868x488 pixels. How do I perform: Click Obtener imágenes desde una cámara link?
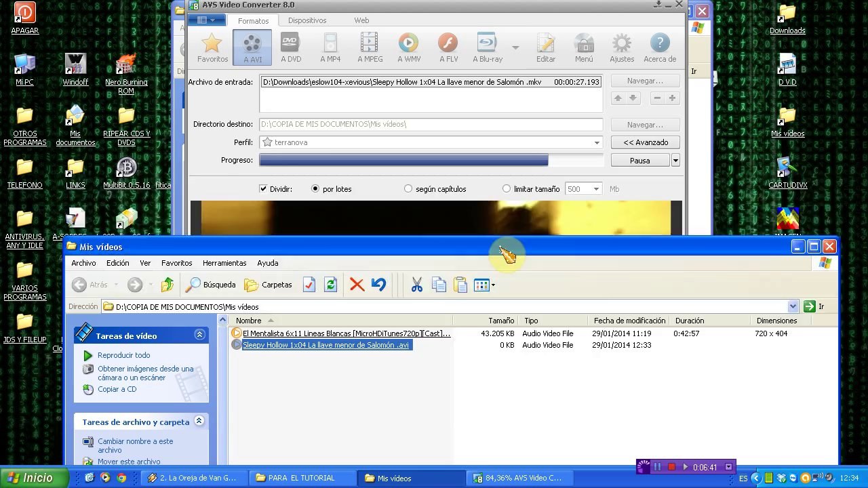click(145, 373)
